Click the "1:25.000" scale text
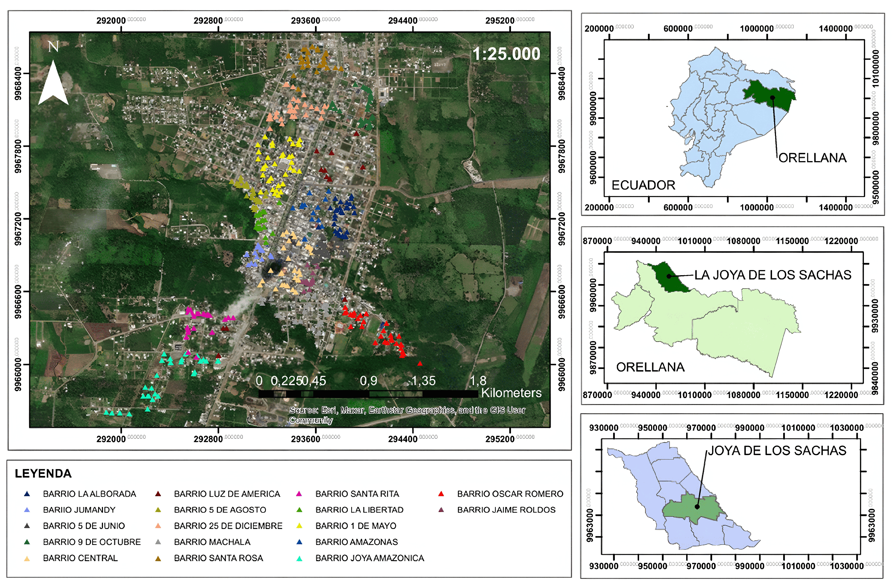895x588 pixels. pyautogui.click(x=506, y=54)
